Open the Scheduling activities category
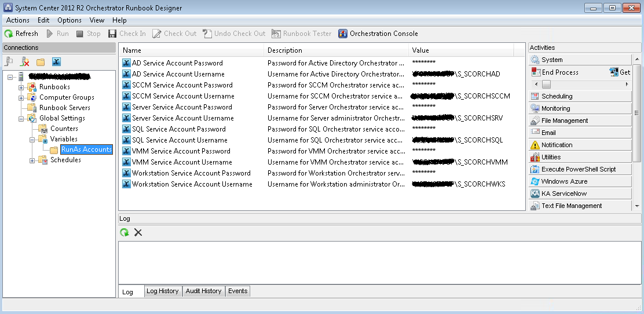Image resolution: width=644 pixels, height=314 pixels. [580, 96]
